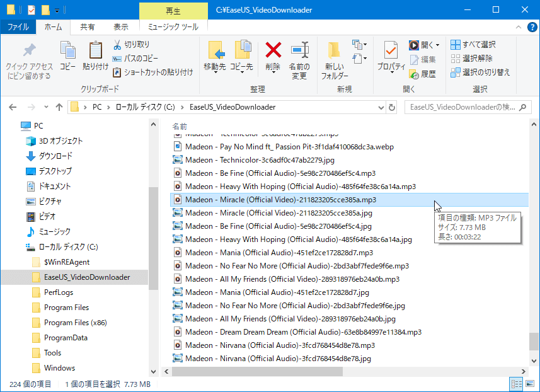540x392 pixels.
Task: Click the 名前の変更 rename icon
Action: (x=299, y=50)
